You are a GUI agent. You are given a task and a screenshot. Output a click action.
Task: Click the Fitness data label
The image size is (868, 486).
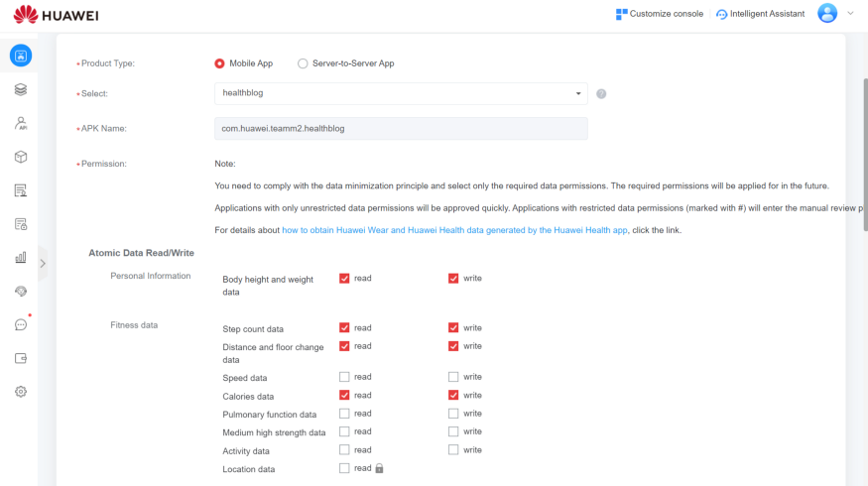(134, 325)
